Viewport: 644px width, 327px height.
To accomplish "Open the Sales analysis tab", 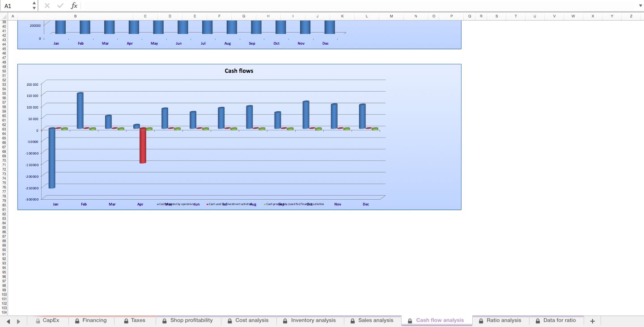I will point(377,320).
